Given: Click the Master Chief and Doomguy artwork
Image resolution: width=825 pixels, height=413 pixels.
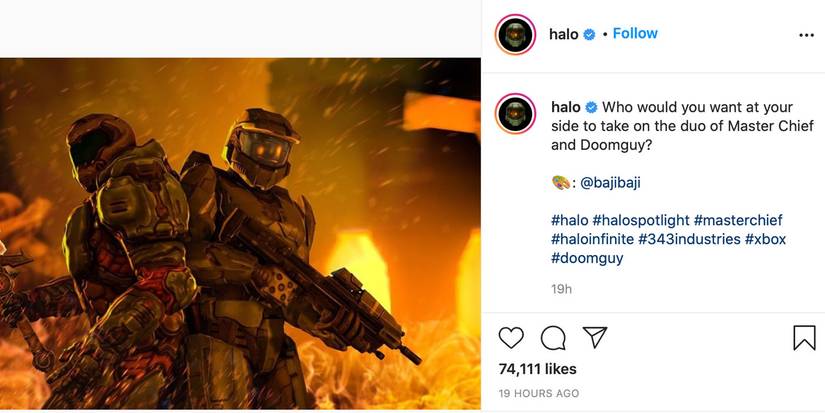Looking at the screenshot, I should (x=240, y=235).
